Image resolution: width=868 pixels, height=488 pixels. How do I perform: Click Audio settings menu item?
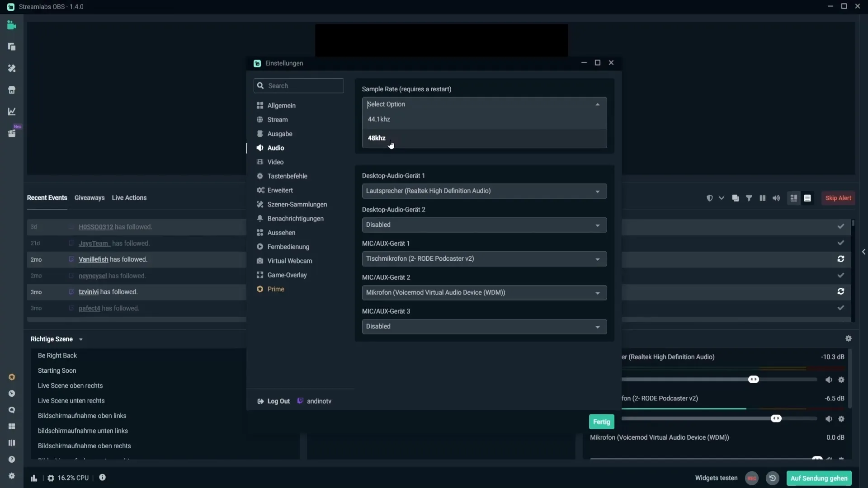[275, 147]
